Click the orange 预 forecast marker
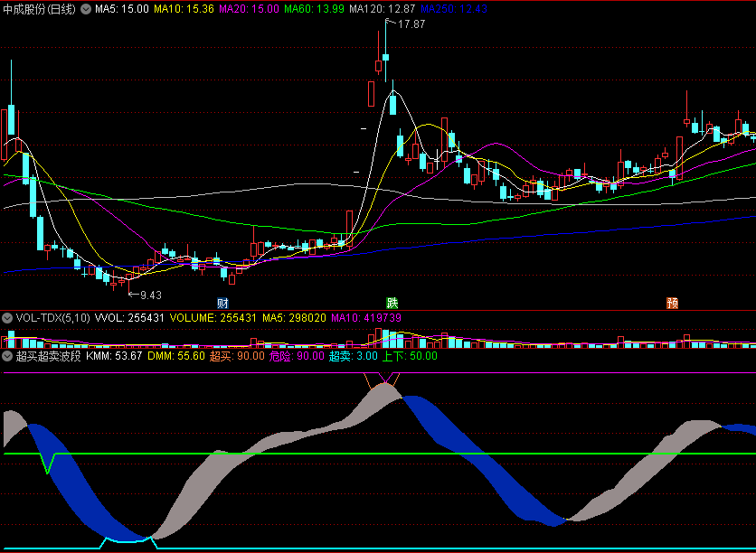This screenshot has height=553, width=756. [x=673, y=303]
